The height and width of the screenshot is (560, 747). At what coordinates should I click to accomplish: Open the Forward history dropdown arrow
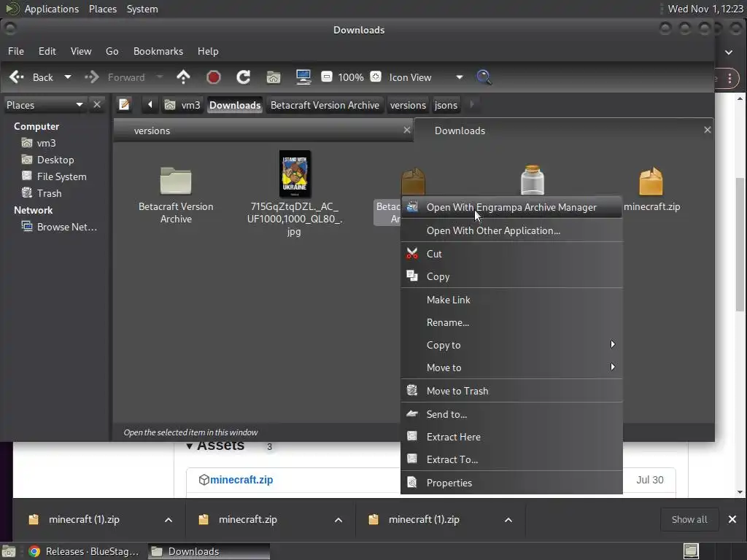click(x=160, y=77)
